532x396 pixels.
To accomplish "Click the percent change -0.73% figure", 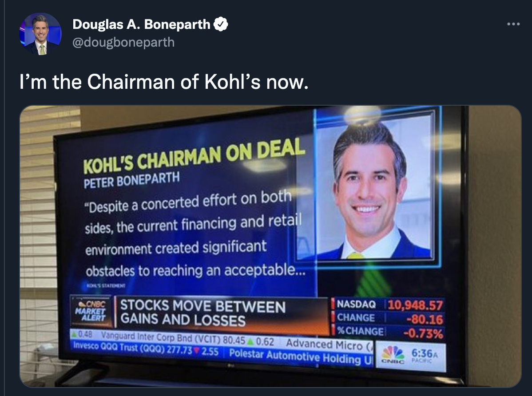I will tap(422, 333).
